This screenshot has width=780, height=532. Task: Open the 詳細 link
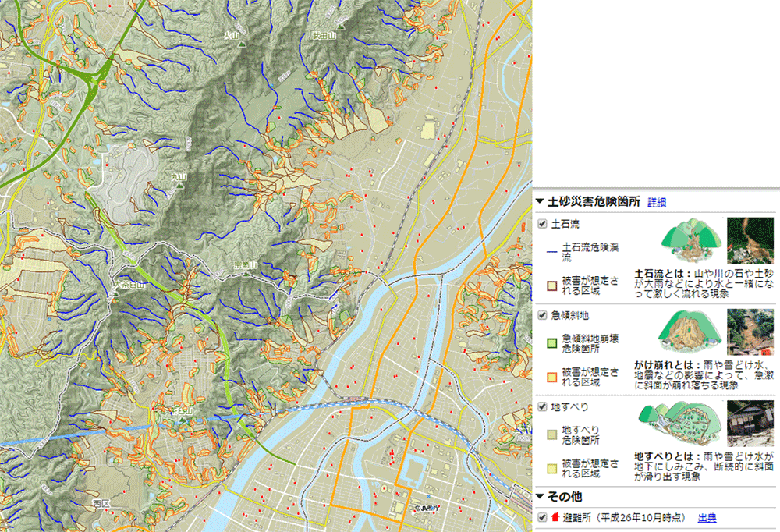tap(657, 202)
